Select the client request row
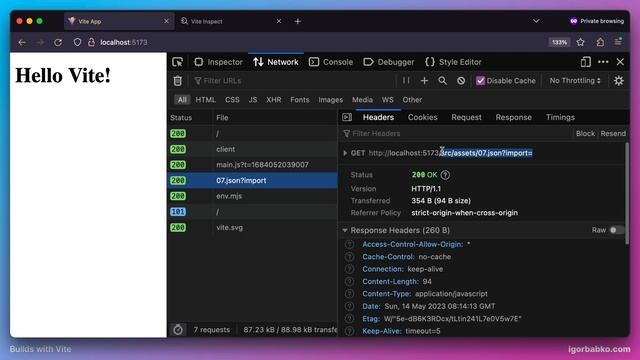 tap(252, 149)
